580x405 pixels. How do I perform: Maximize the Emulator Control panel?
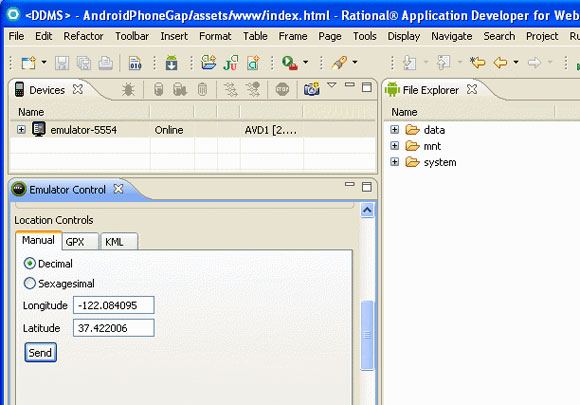367,186
